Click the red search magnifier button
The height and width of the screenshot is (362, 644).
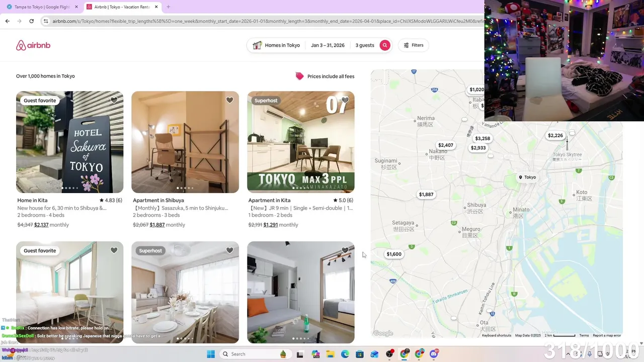tap(385, 45)
